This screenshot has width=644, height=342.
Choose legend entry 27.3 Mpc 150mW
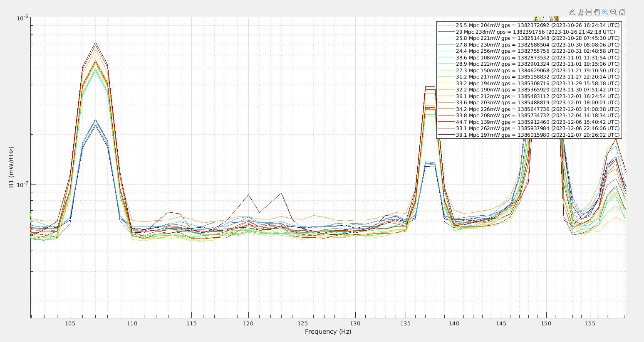pyautogui.click(x=529, y=71)
